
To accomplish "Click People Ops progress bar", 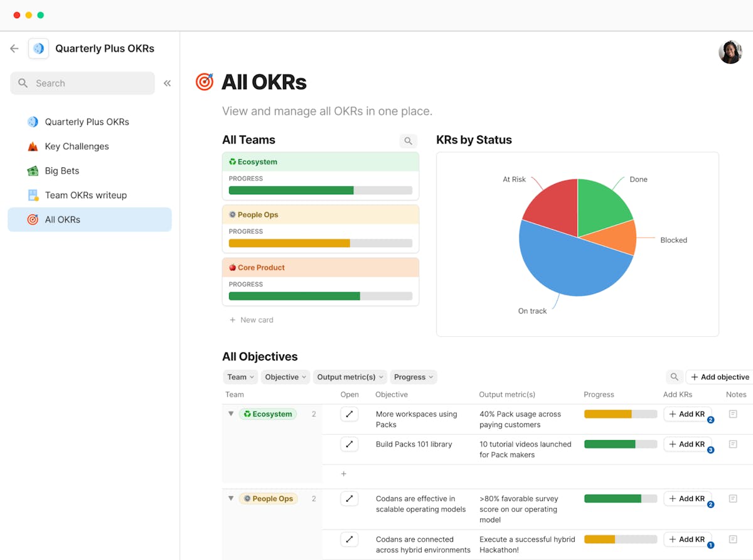I will pyautogui.click(x=289, y=243).
